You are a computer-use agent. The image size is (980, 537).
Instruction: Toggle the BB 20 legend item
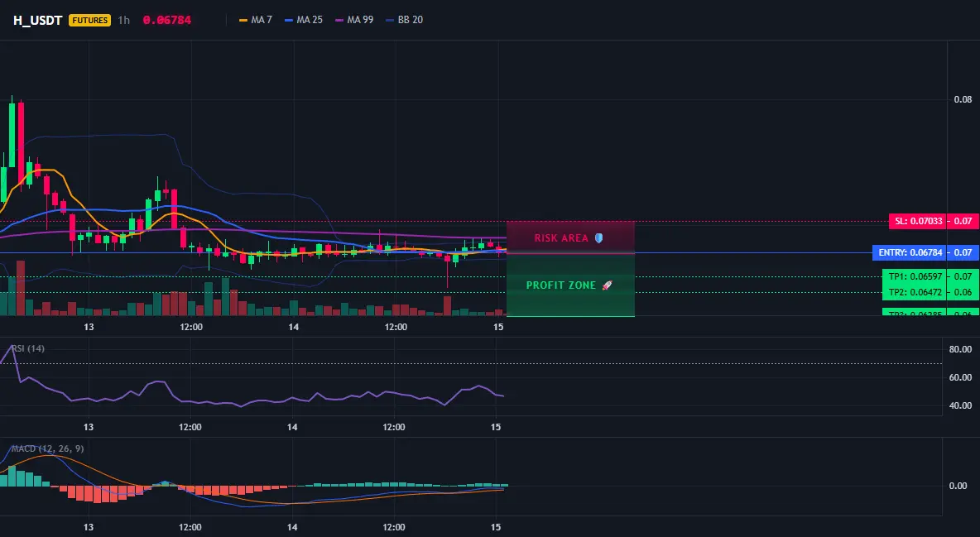point(405,20)
